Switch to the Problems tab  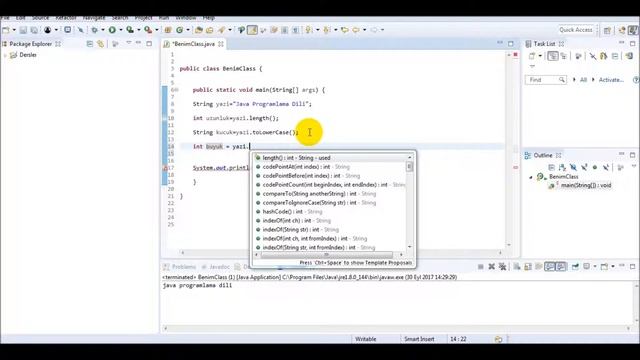180,267
